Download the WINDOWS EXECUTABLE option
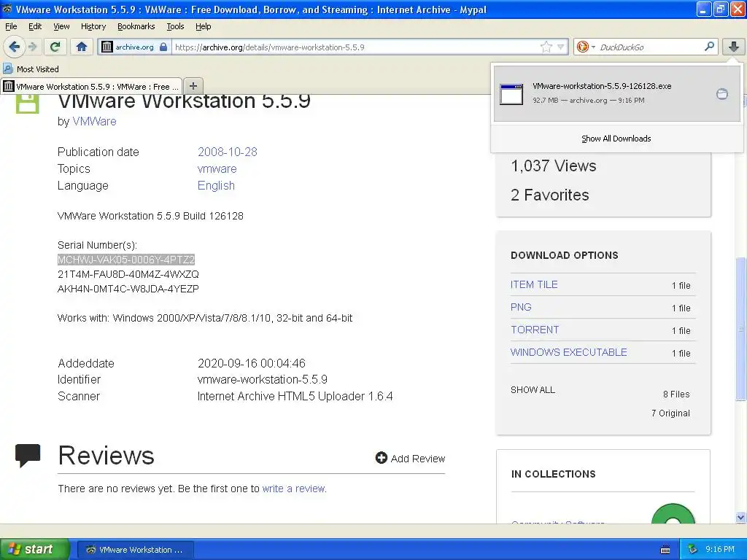747x560 pixels. click(568, 352)
